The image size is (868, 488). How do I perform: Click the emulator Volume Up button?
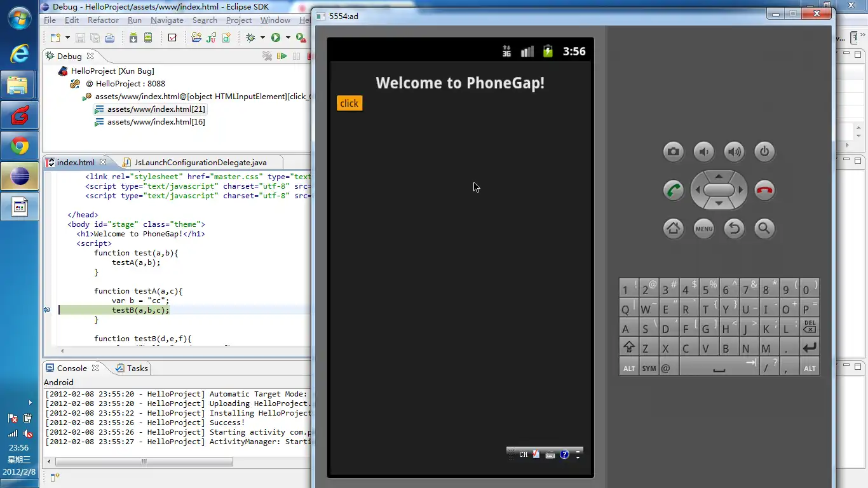(x=735, y=151)
